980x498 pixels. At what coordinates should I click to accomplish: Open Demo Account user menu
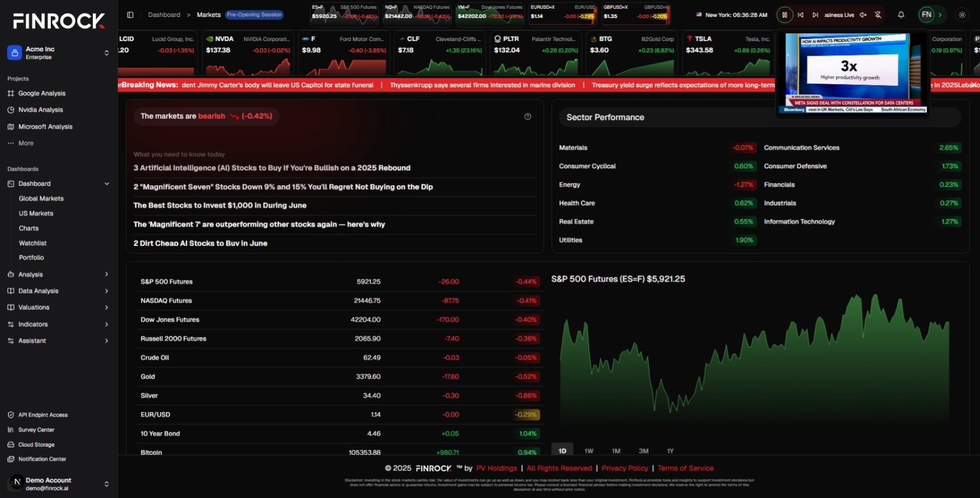point(58,484)
